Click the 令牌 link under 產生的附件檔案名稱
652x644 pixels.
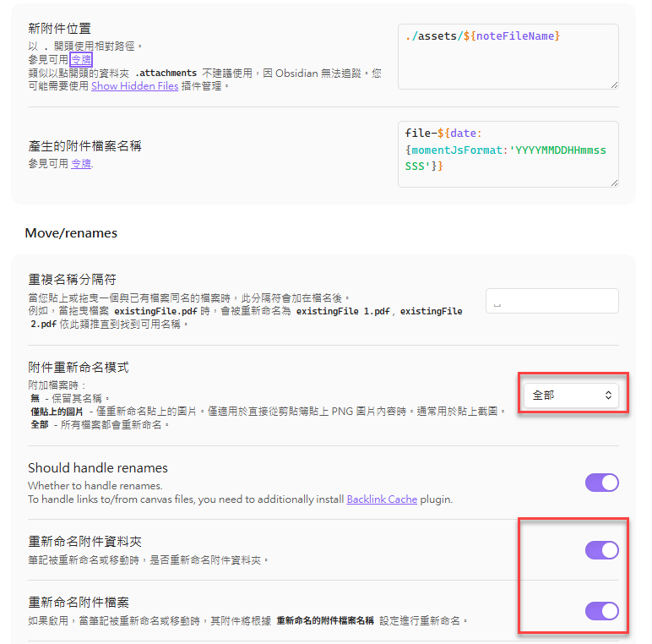click(x=81, y=163)
